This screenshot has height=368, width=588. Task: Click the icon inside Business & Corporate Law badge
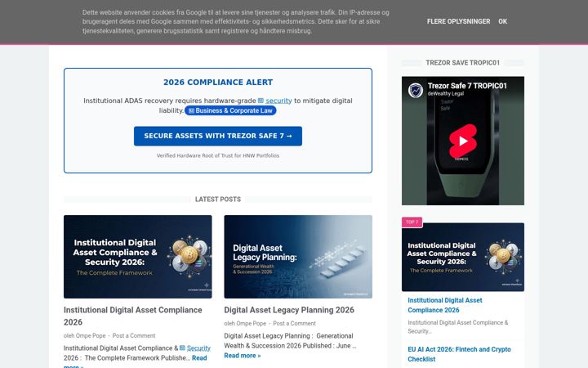(x=191, y=110)
